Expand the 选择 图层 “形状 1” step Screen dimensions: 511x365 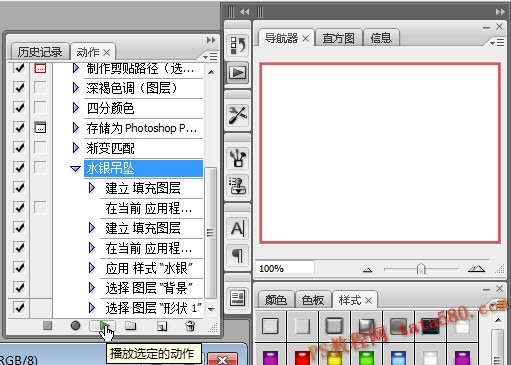92,308
